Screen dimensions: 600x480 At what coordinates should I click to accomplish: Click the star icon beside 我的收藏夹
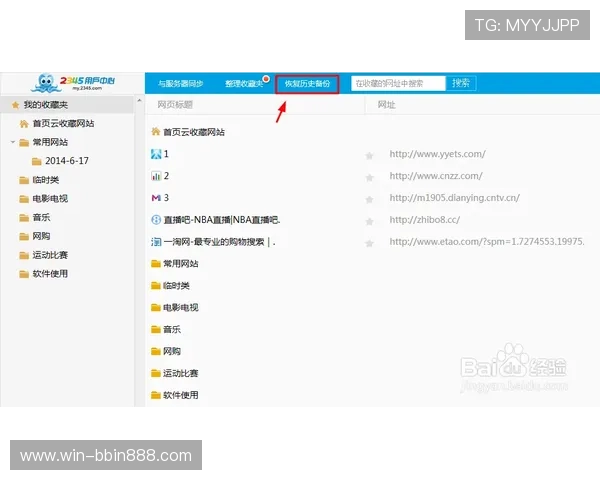click(x=15, y=105)
